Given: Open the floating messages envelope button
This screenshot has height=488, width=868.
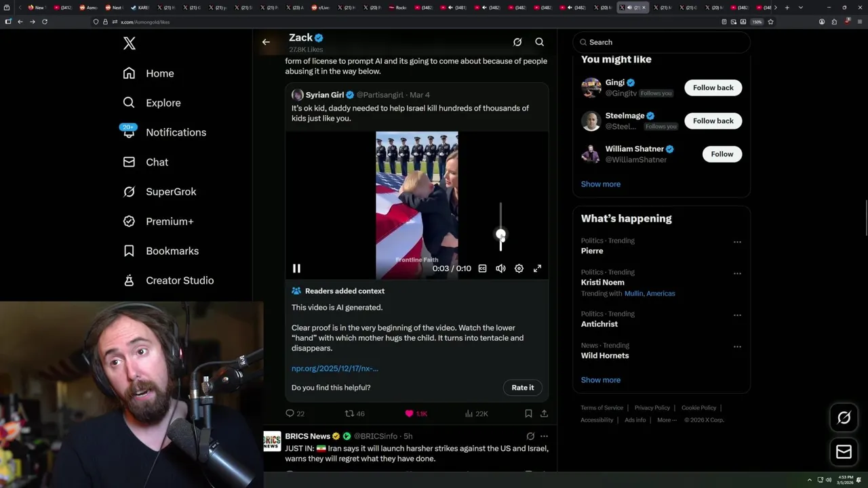Looking at the screenshot, I should click(x=844, y=451).
